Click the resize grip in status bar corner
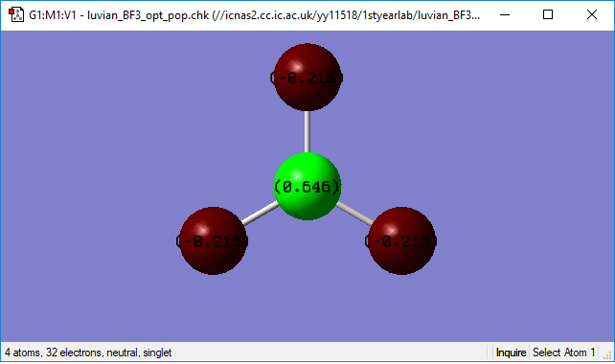This screenshot has height=364, width=615. (x=607, y=355)
